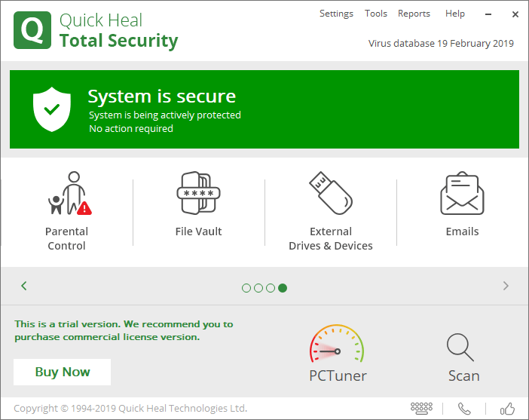This screenshot has height=420, width=529.
Task: Click 'System is being actively protected' text
Action: pyautogui.click(x=165, y=115)
